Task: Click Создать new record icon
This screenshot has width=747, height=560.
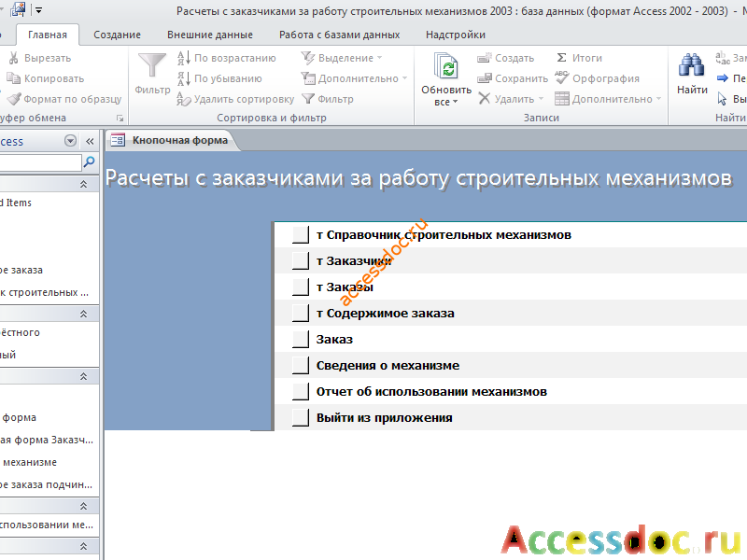Action: pos(484,58)
